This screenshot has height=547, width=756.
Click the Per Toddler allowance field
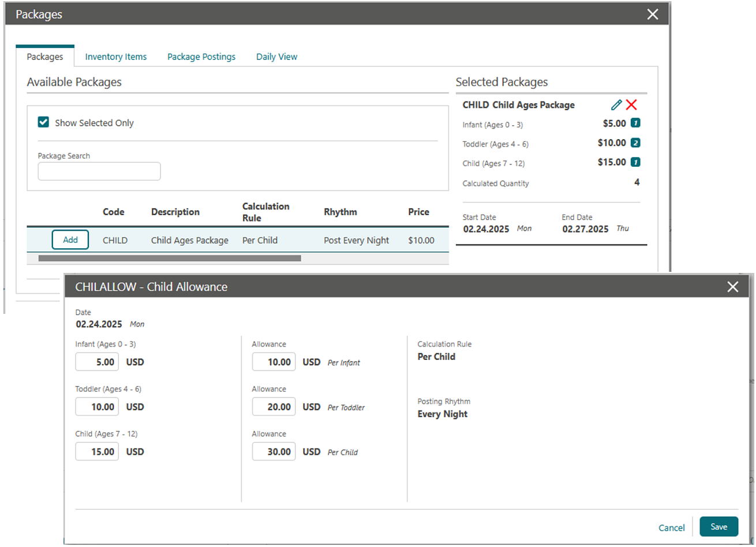tap(274, 407)
